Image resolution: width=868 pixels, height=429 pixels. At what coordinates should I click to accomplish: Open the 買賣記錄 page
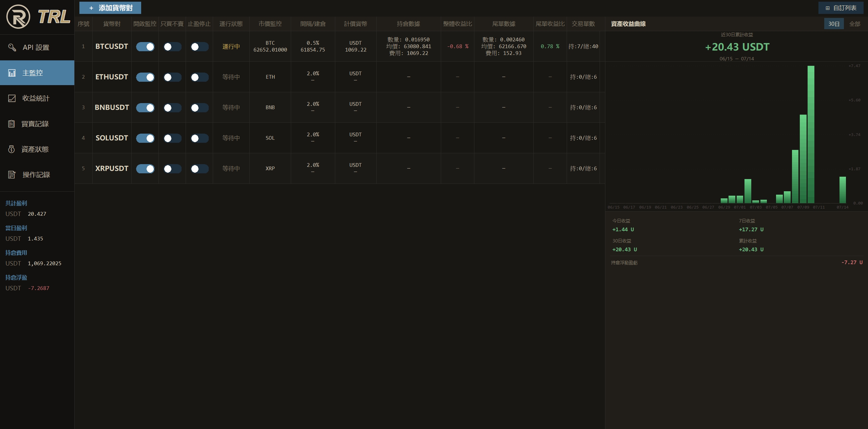pyautogui.click(x=37, y=124)
